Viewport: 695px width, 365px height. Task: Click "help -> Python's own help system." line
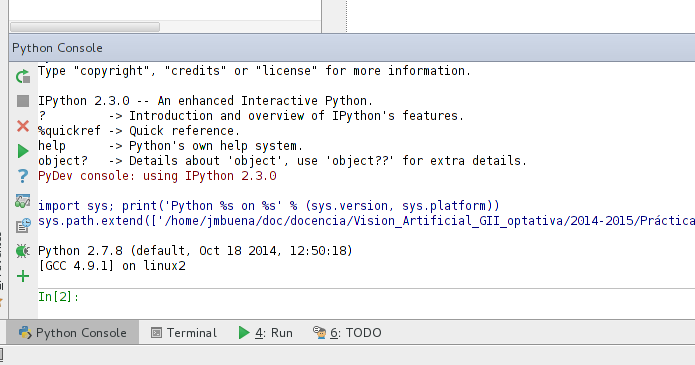tap(170, 146)
